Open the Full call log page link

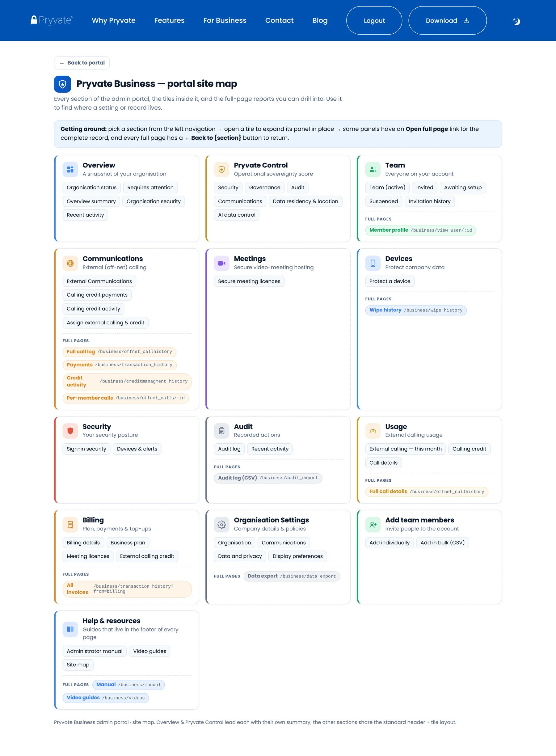click(x=119, y=352)
